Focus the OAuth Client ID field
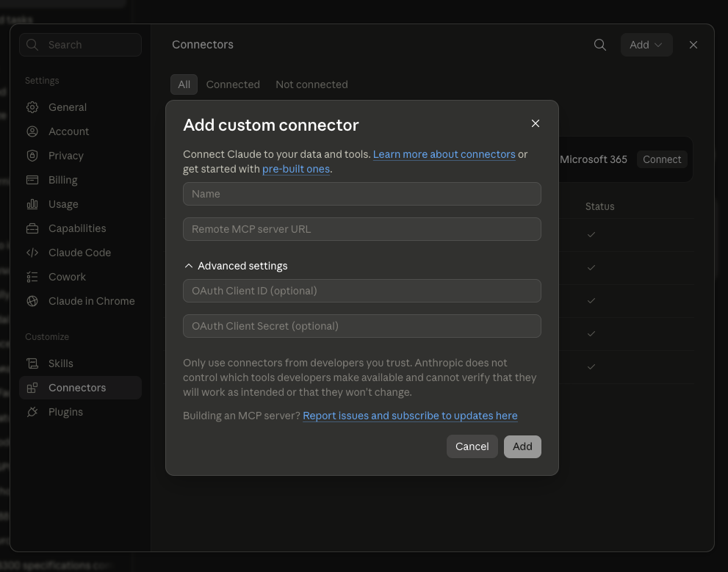728x572 pixels. pyautogui.click(x=361, y=291)
